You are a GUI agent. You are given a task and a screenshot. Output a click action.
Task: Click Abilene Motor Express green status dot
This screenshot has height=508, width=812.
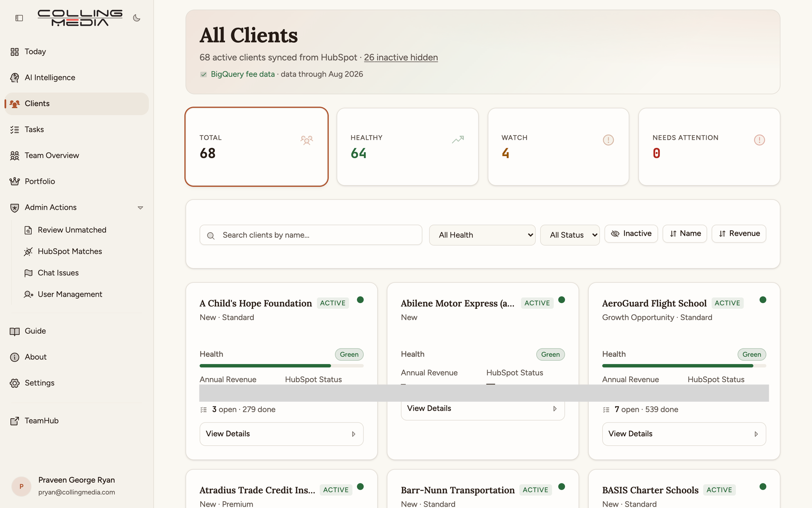click(x=562, y=300)
